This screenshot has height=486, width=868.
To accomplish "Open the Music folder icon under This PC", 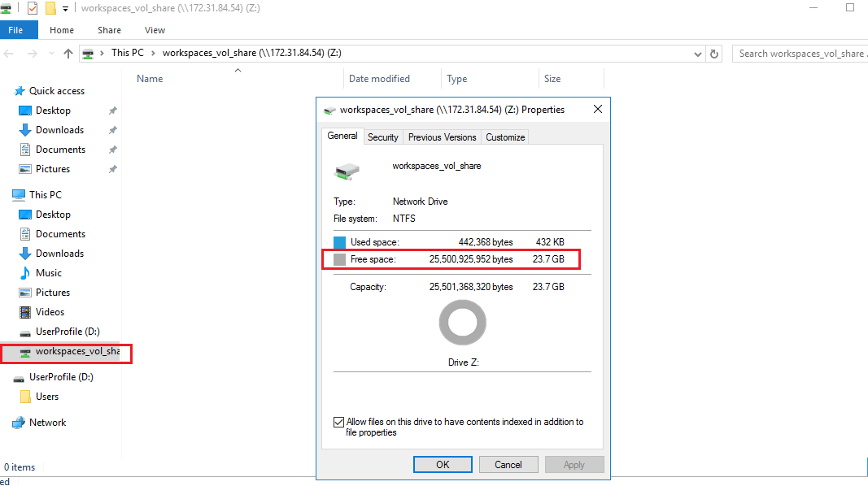I will (x=25, y=273).
